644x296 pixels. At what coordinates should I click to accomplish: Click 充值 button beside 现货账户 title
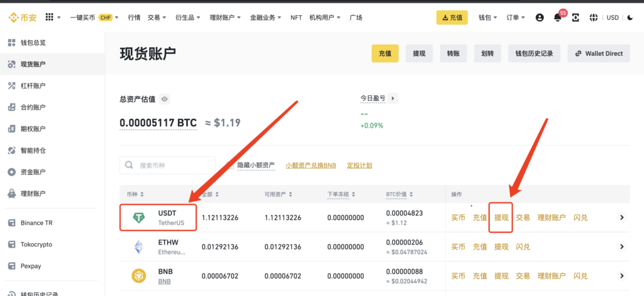[x=385, y=53]
